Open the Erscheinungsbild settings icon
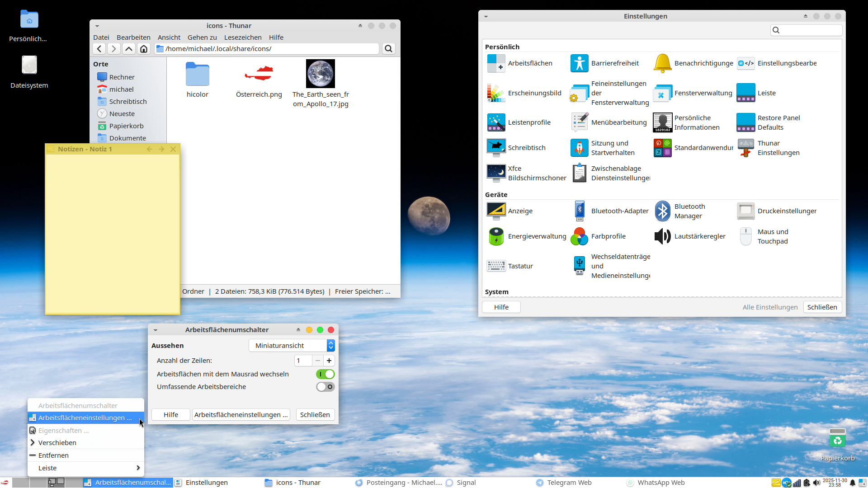The image size is (868, 488). (x=496, y=93)
